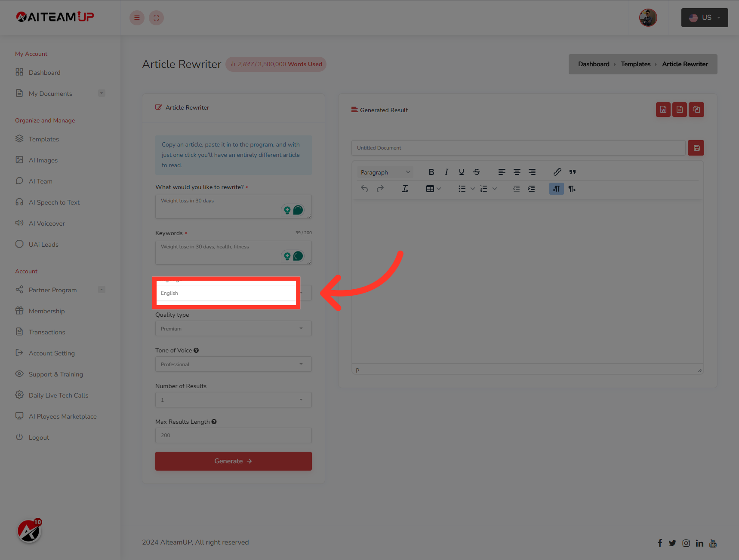This screenshot has height=560, width=739.
Task: Export generated result as Word document
Action: pyautogui.click(x=663, y=110)
